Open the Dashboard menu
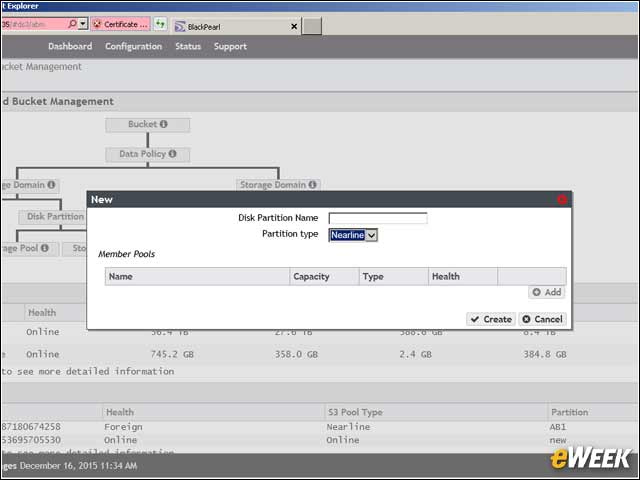 70,47
